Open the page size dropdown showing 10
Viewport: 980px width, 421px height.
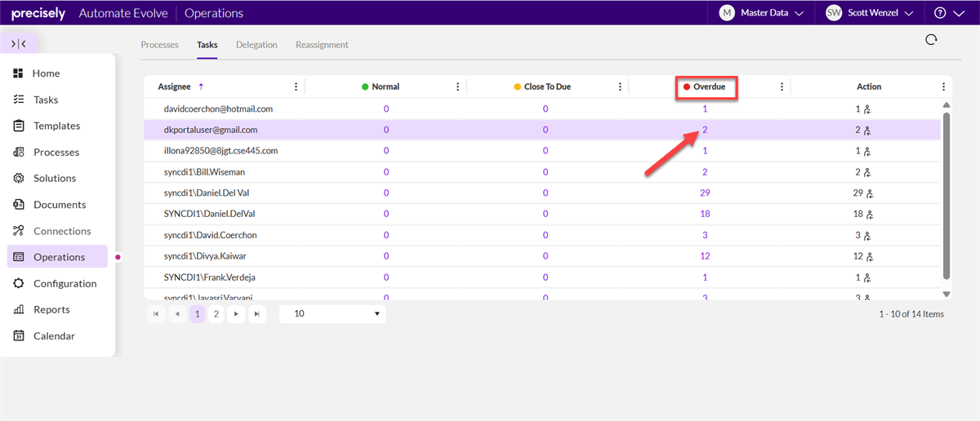tap(332, 313)
